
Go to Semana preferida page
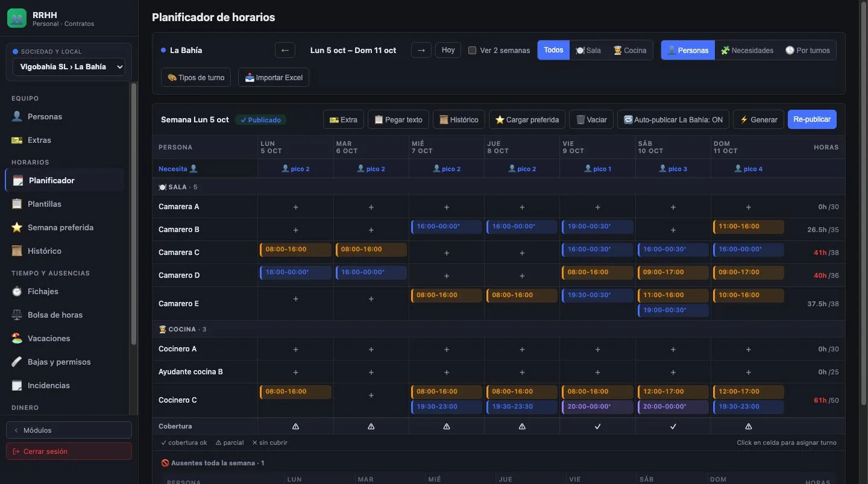coord(65,227)
